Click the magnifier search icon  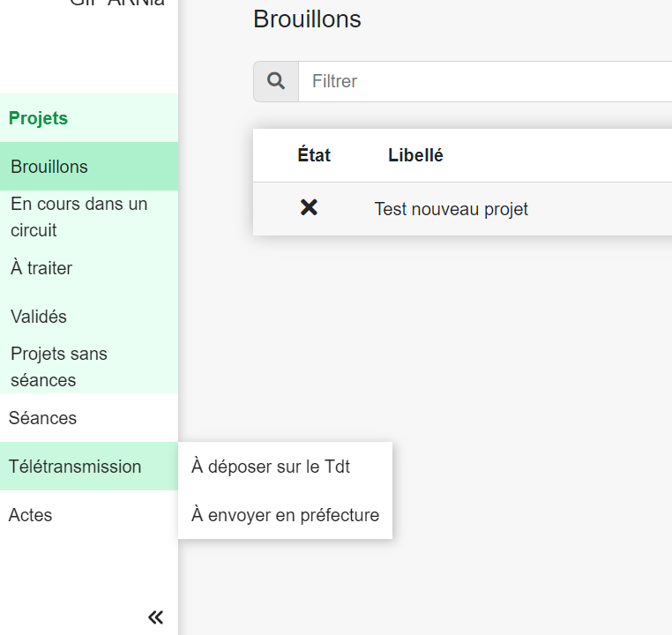[x=276, y=81]
